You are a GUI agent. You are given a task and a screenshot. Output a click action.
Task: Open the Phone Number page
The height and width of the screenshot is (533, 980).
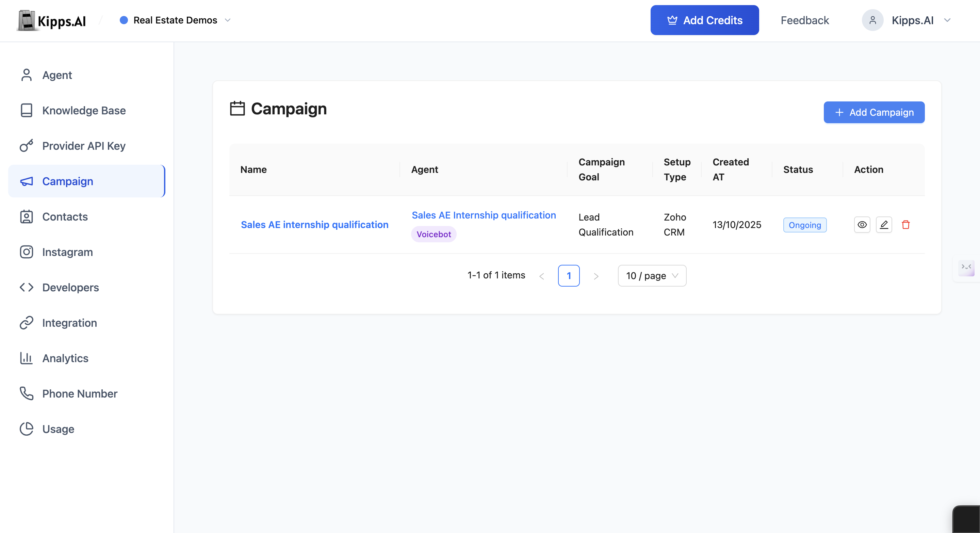coord(80,393)
